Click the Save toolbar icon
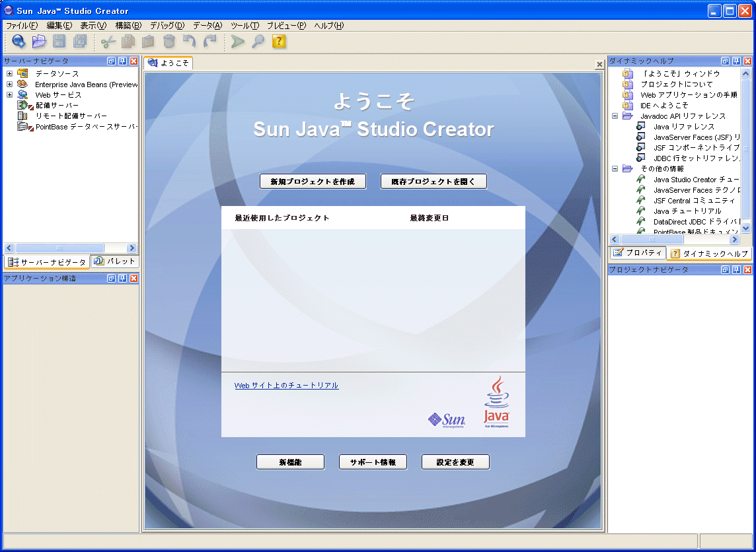 point(59,41)
